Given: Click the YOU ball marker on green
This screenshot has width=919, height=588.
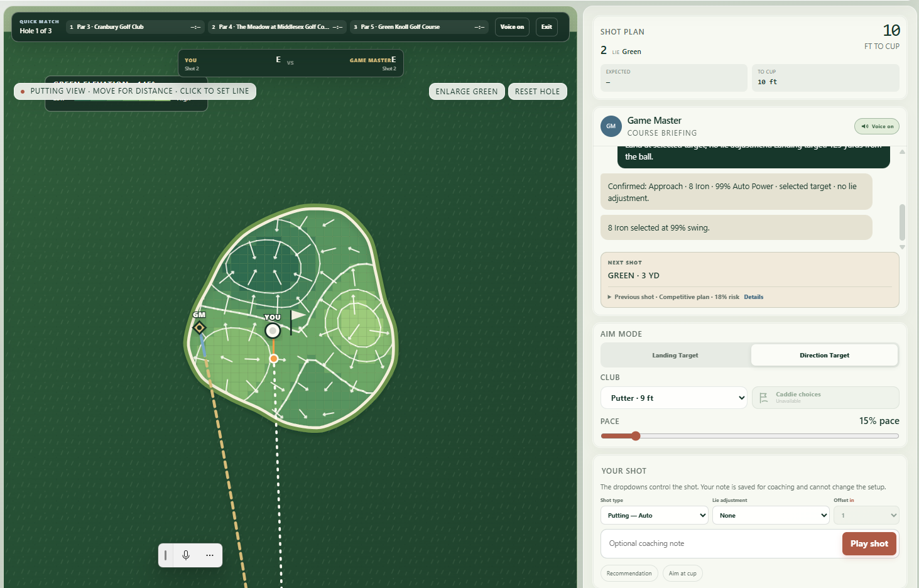Looking at the screenshot, I should (273, 330).
